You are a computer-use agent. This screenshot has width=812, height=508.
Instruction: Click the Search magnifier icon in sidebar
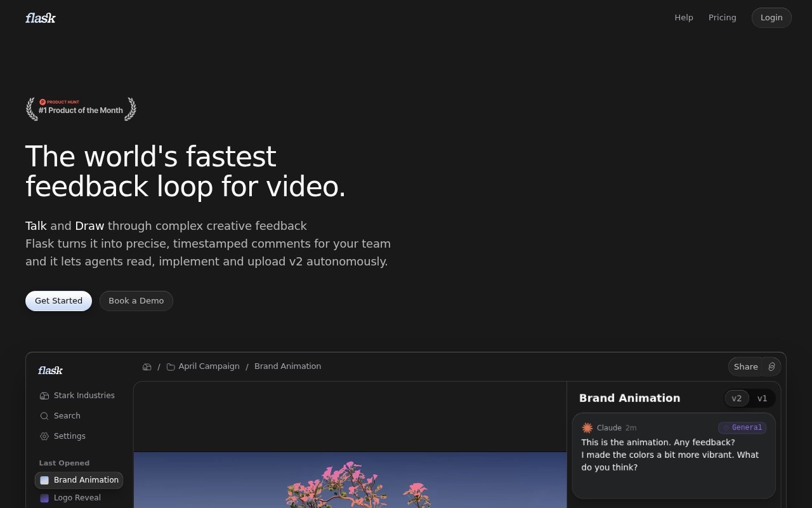[44, 416]
